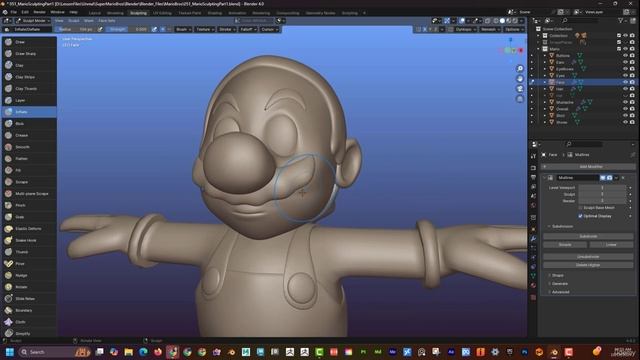Open the Texture dropdown
Screen dimensions: 640x360
point(205,29)
